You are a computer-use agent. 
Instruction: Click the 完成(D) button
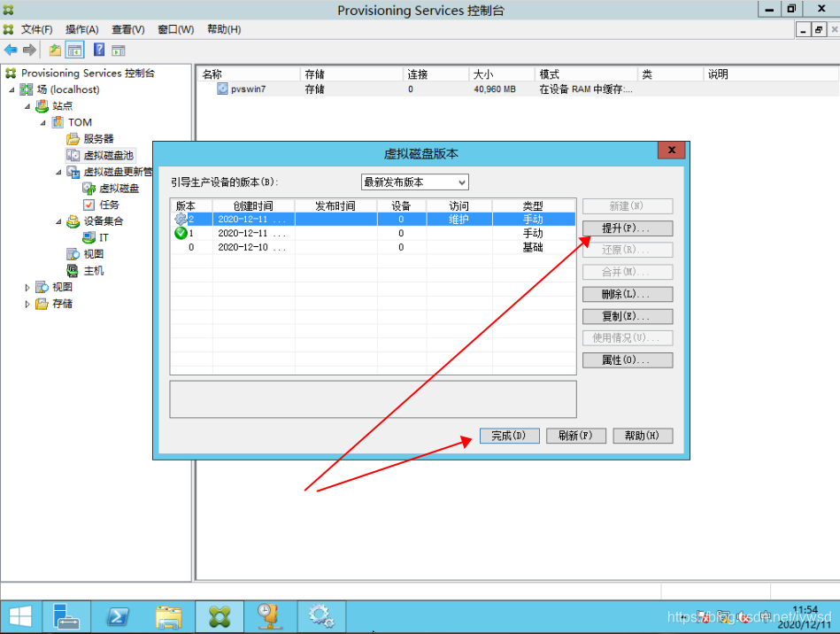509,436
